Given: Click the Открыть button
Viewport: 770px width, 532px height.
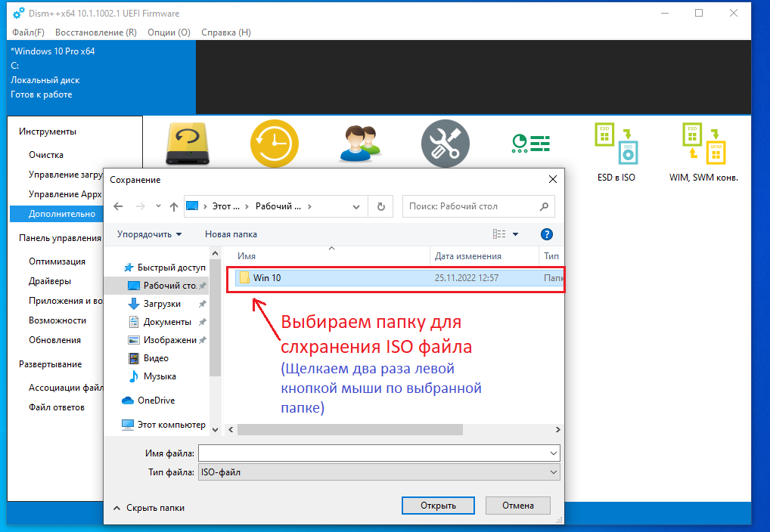Looking at the screenshot, I should tap(438, 506).
